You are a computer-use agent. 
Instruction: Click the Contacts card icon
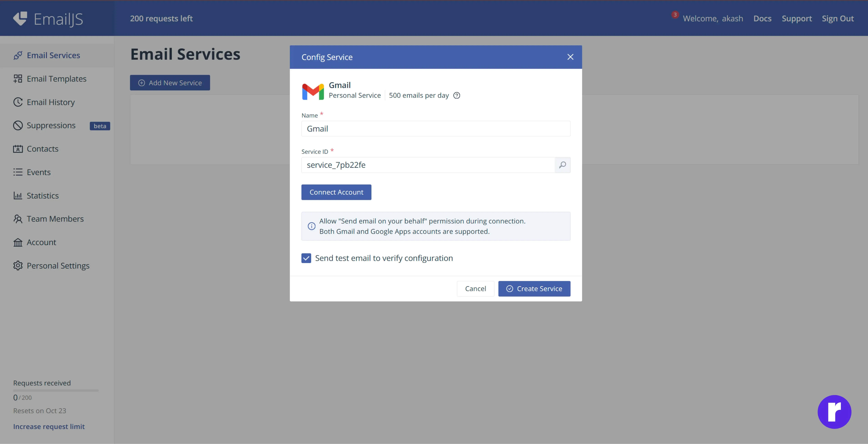point(18,149)
